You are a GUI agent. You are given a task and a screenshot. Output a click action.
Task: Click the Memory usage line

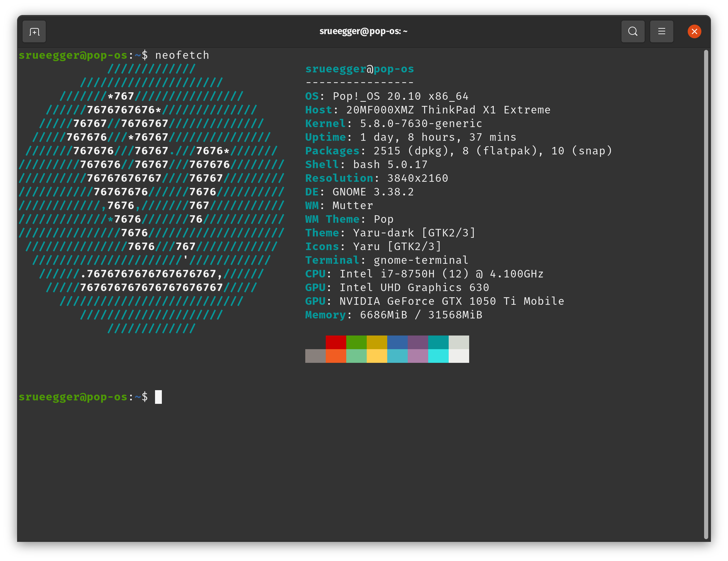tap(393, 315)
